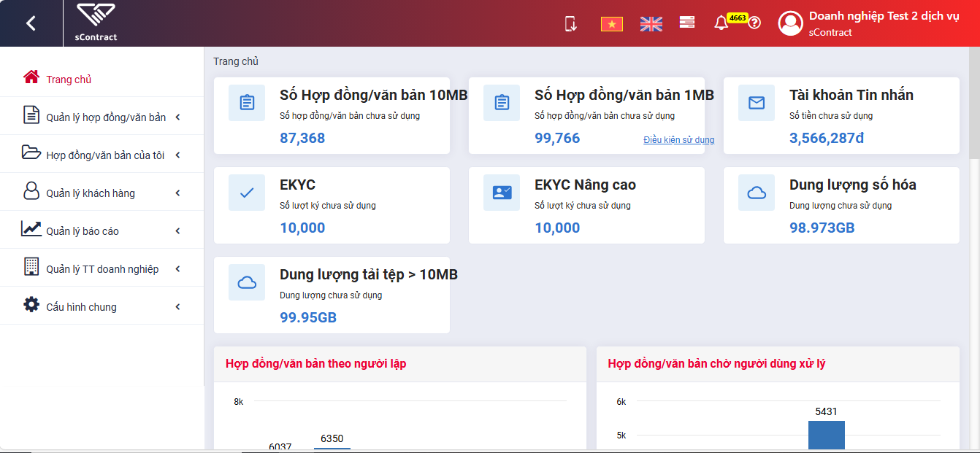Viewport: 980px width, 453px height.
Task: Expand chevron beside Quản lý báo cáo
Action: (177, 231)
